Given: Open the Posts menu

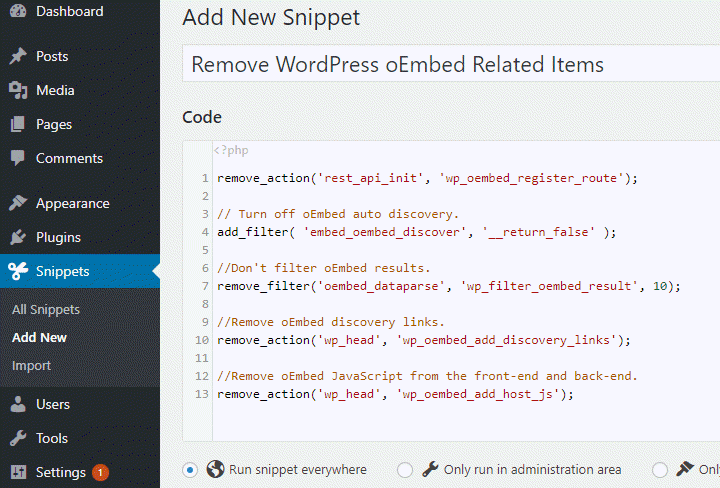Looking at the screenshot, I should pos(80,56).
